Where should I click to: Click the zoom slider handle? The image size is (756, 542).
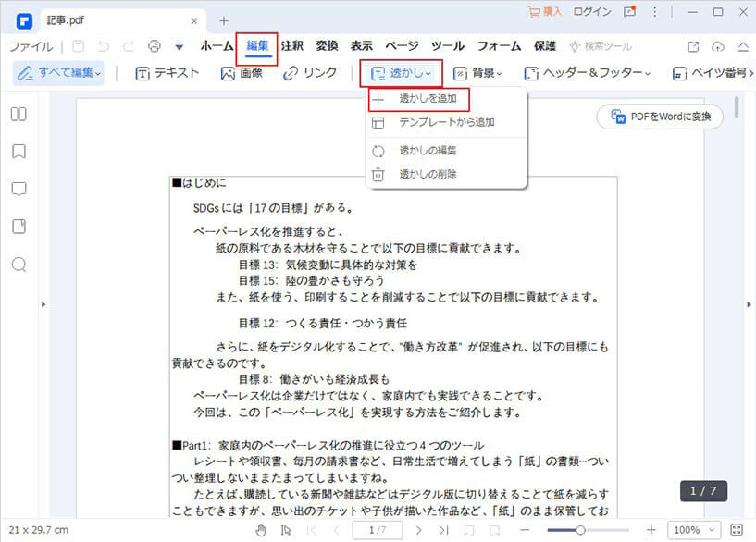click(580, 530)
